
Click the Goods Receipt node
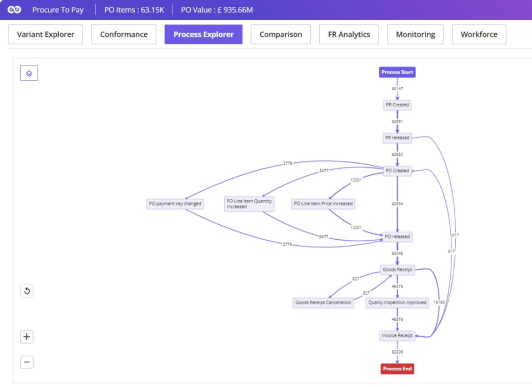pos(397,270)
